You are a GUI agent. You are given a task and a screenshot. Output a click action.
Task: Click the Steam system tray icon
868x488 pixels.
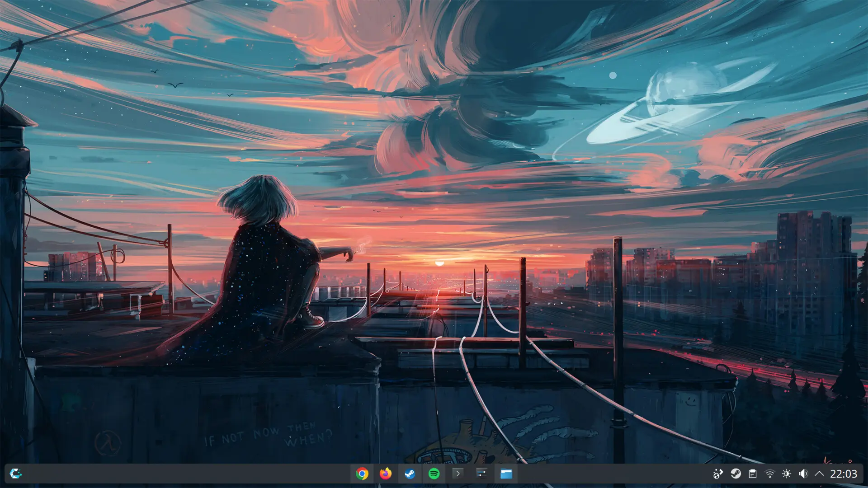(736, 474)
